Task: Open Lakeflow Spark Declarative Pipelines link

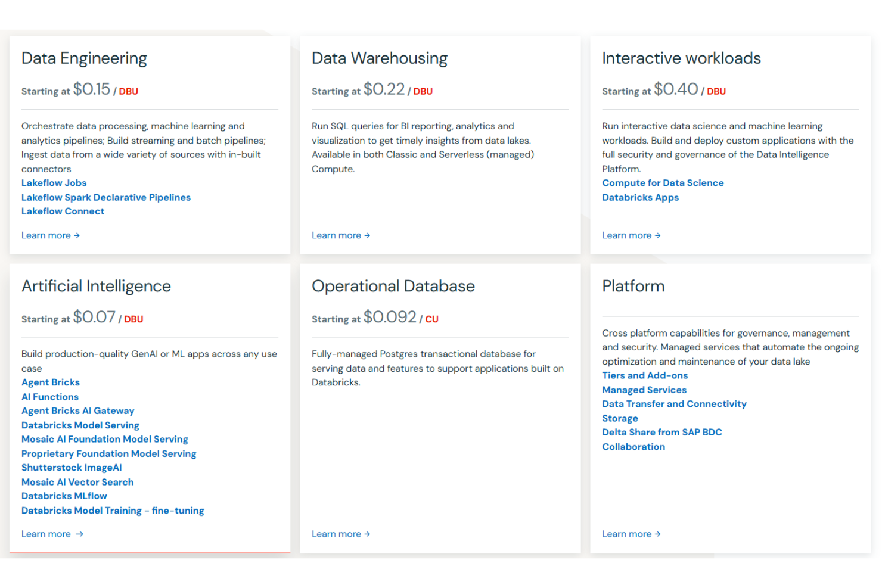Action: tap(106, 197)
